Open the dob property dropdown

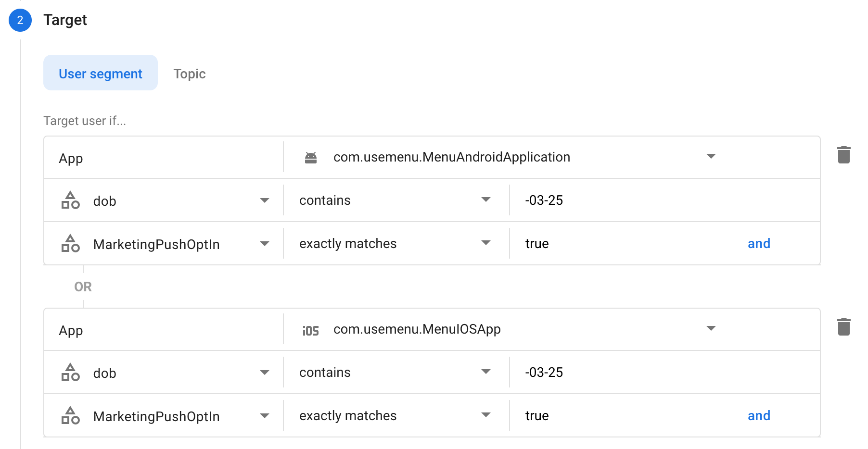point(265,200)
